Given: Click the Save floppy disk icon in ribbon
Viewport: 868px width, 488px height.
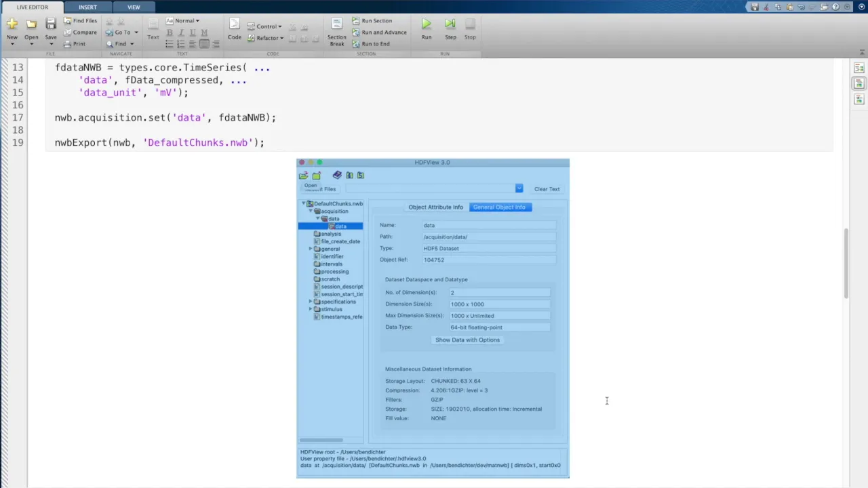Looking at the screenshot, I should coord(51,24).
